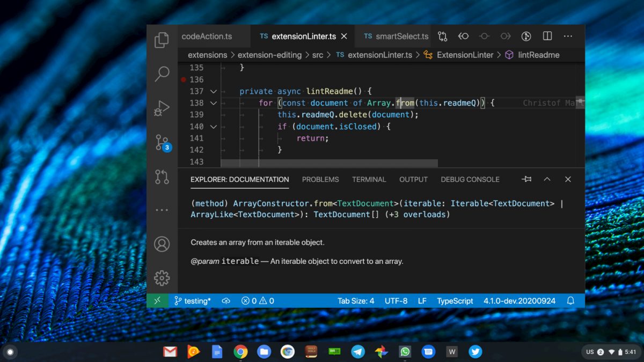Open the Accounts menu icon
The image size is (644, 362).
[162, 244]
